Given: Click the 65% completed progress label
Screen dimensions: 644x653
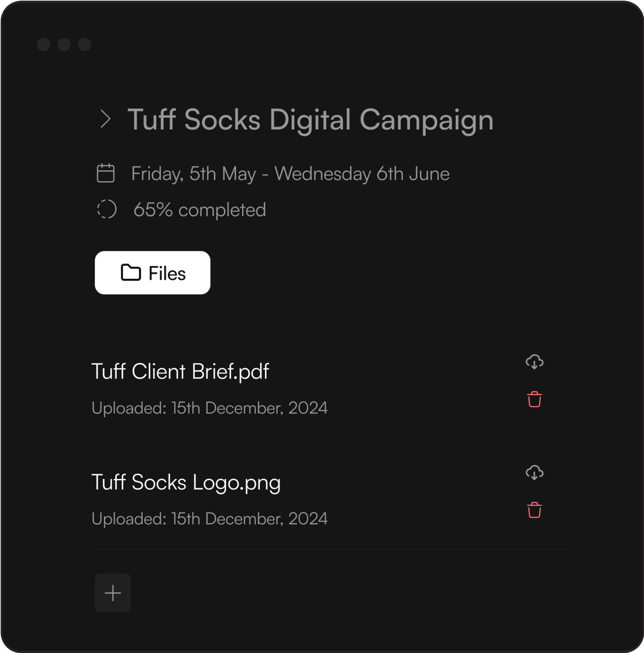Looking at the screenshot, I should [199, 210].
